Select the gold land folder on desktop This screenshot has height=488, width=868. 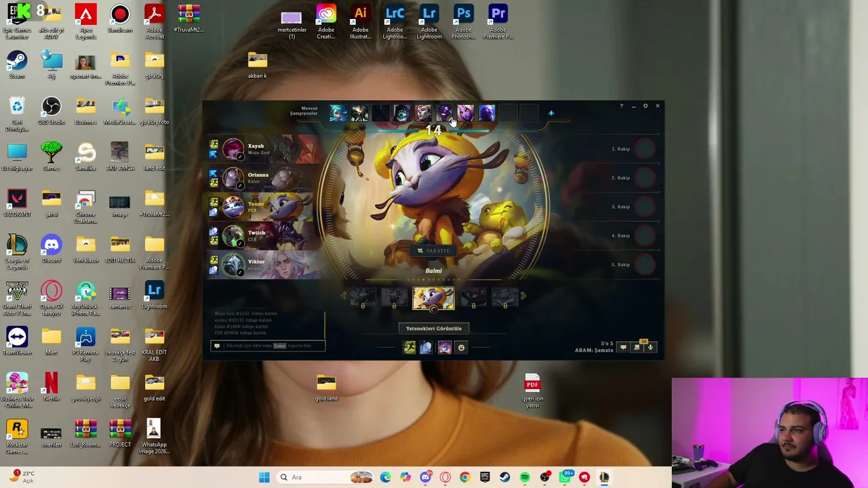tap(326, 388)
